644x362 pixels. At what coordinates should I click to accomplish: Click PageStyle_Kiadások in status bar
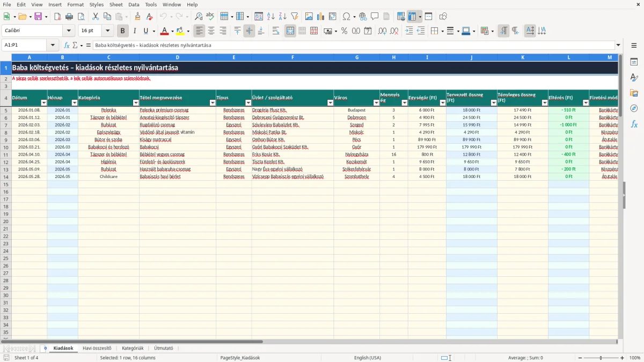click(240, 358)
